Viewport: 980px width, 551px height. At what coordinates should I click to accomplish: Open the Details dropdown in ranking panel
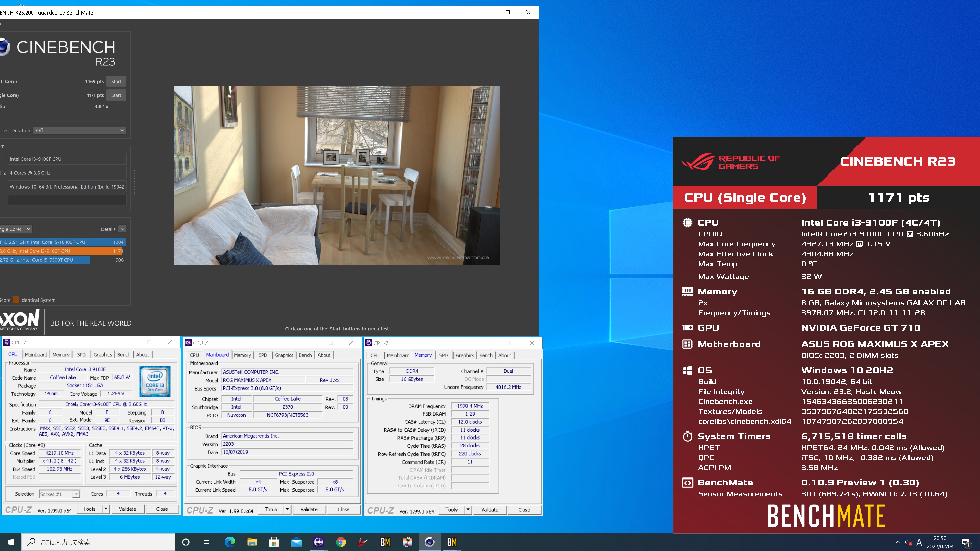coord(122,229)
